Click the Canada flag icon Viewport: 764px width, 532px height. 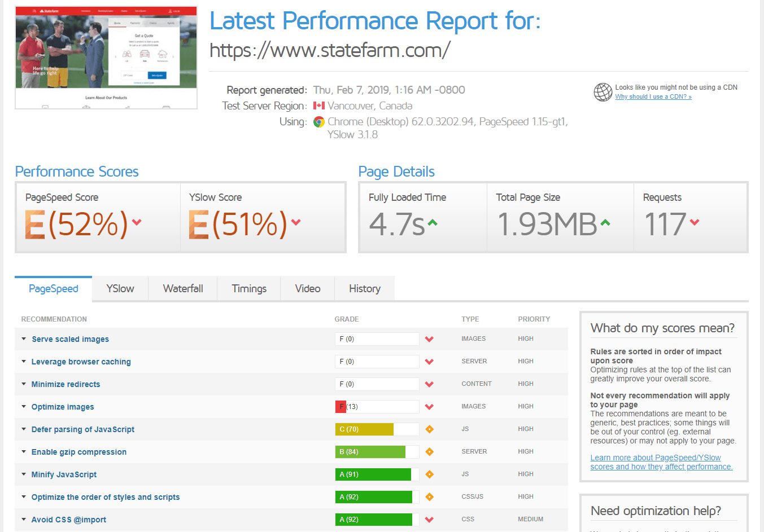pyautogui.click(x=319, y=105)
